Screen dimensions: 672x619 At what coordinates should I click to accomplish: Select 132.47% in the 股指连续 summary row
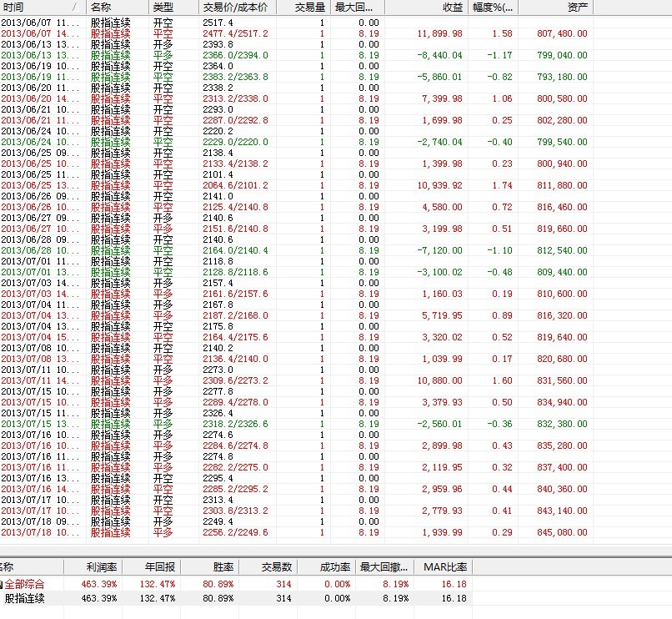[x=158, y=598]
